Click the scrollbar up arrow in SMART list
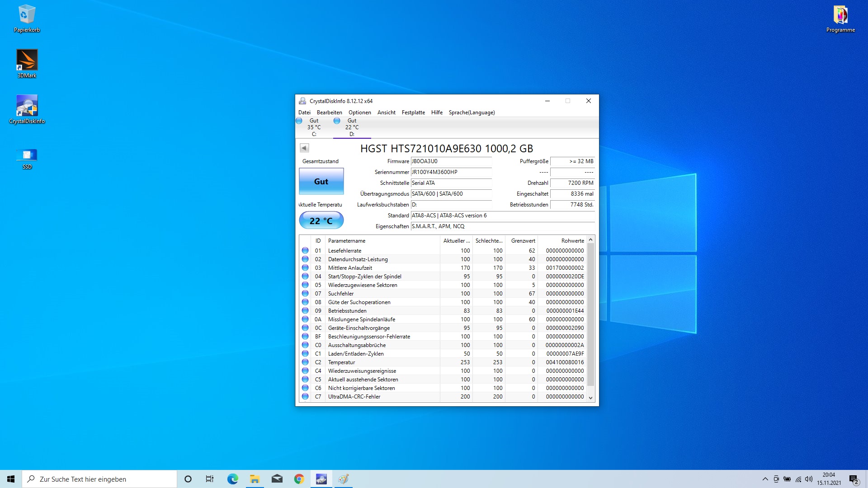This screenshot has width=868, height=488. 590,240
